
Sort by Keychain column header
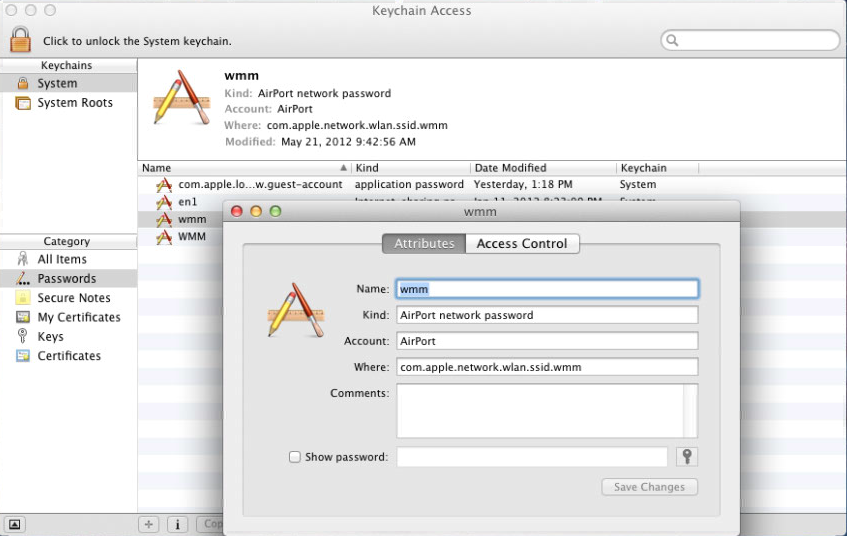pyautogui.click(x=657, y=168)
